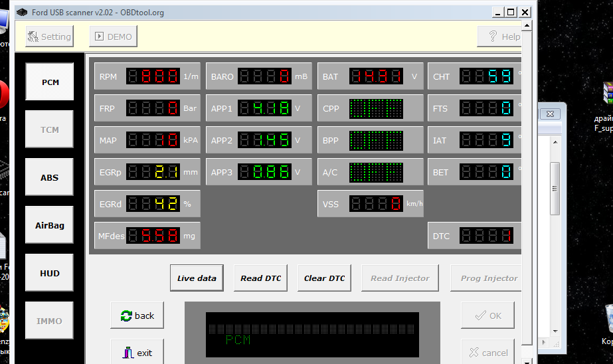The image size is (613, 364).
Task: Click the MFdes mg display
Action: (153, 236)
